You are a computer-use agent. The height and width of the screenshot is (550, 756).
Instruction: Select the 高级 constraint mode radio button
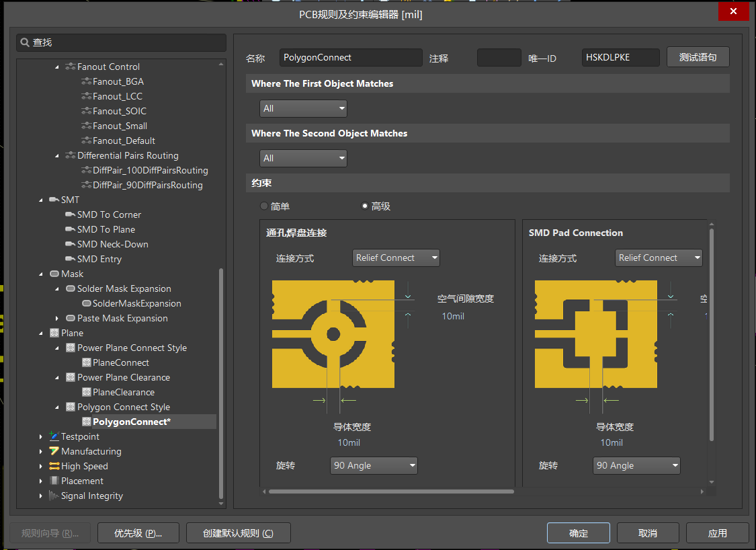pyautogui.click(x=365, y=206)
